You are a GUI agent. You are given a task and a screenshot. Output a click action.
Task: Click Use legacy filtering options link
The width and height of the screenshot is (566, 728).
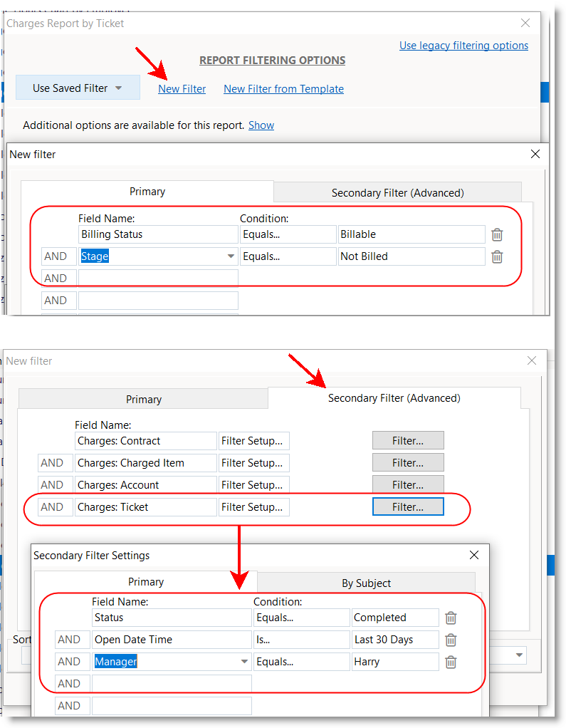pos(463,46)
